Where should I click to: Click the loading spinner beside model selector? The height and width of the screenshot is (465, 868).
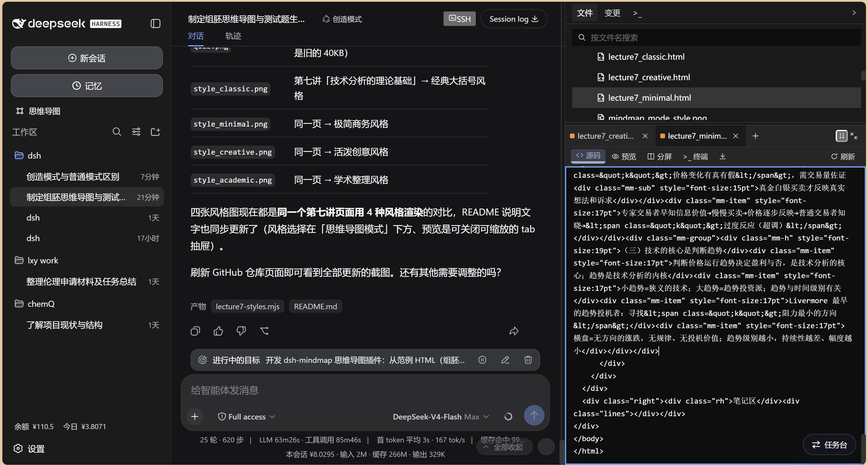point(508,417)
